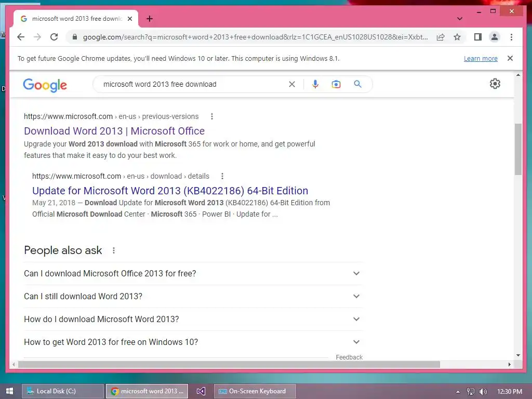532x399 pixels.
Task: Open network status tray icon
Action: tap(471, 392)
